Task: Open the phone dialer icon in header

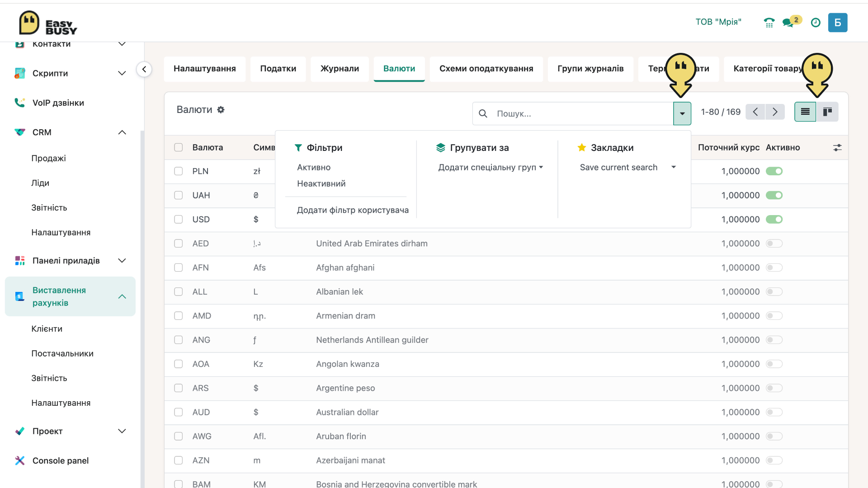Action: 769,23
